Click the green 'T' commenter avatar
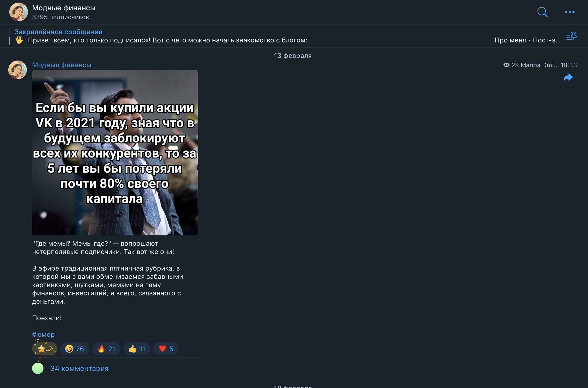This screenshot has width=588, height=388. pos(38,369)
